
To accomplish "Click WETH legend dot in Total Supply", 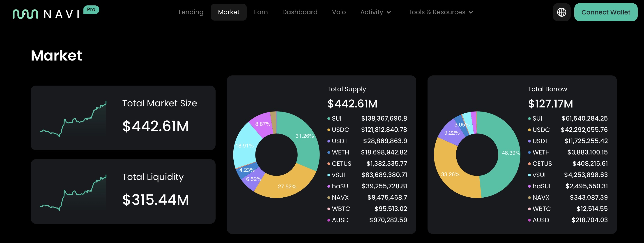I will 329,152.
